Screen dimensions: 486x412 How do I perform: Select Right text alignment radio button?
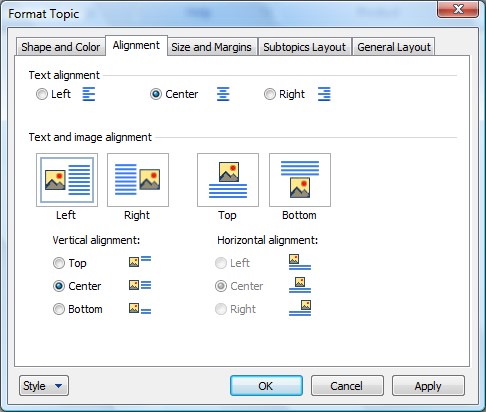pyautogui.click(x=270, y=94)
